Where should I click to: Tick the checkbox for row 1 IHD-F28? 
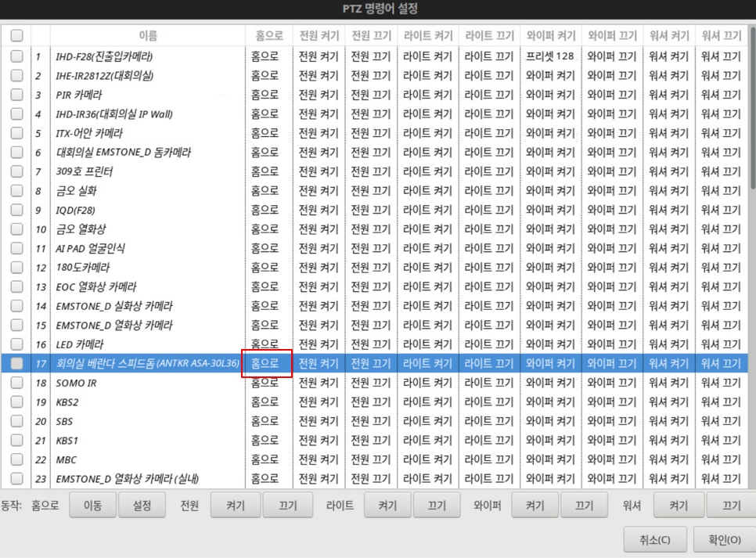coord(16,56)
